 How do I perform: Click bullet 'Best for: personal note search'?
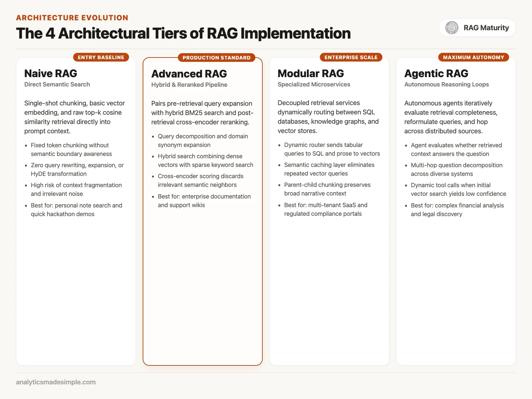click(76, 210)
